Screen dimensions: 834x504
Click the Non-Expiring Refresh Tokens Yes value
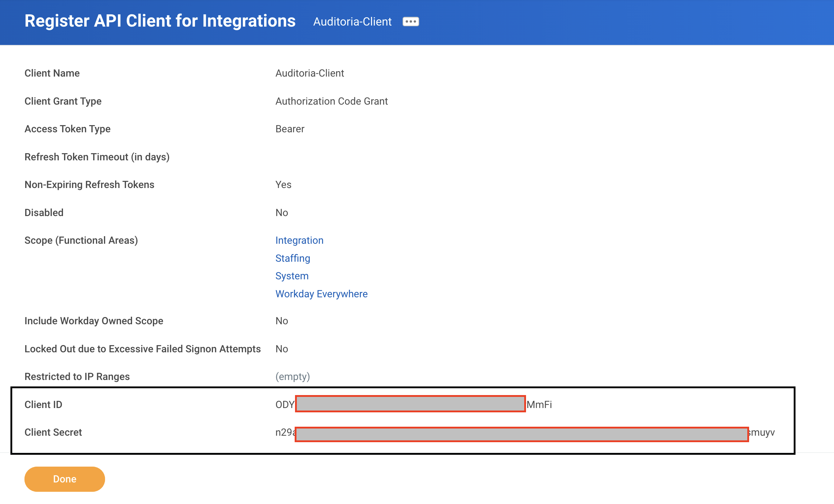click(283, 184)
